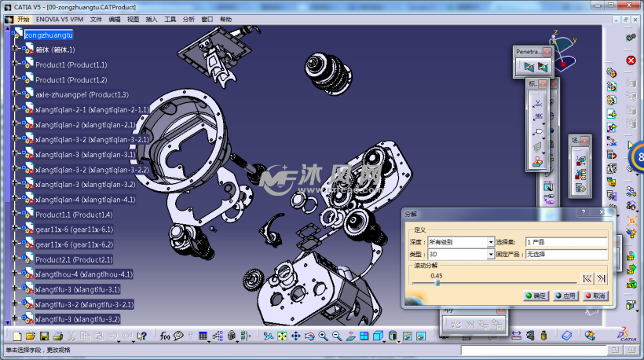Select xiangtiqian-4 (xiangtiqian-4.1) tree item
Viewport: 644px width, 360px height.
[x=85, y=200]
